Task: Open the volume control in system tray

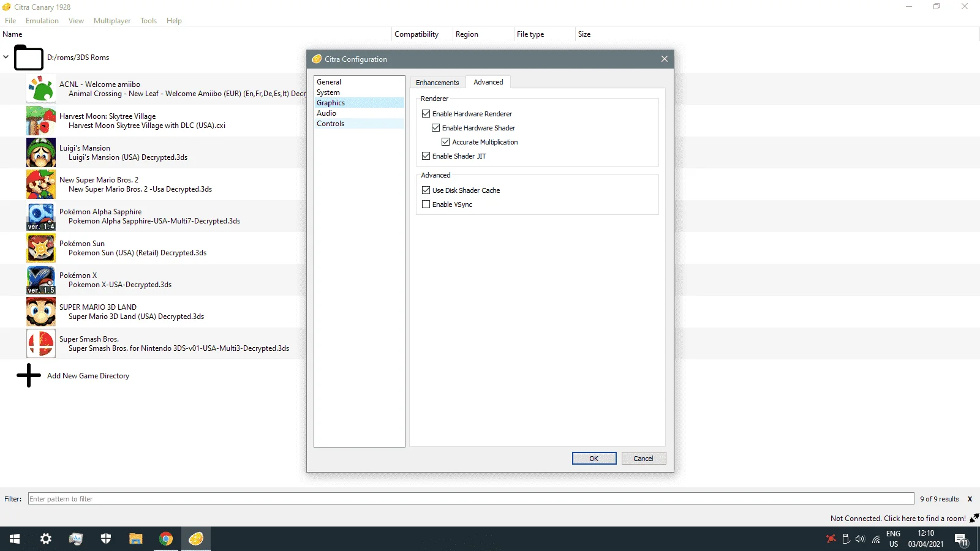Action: point(860,539)
